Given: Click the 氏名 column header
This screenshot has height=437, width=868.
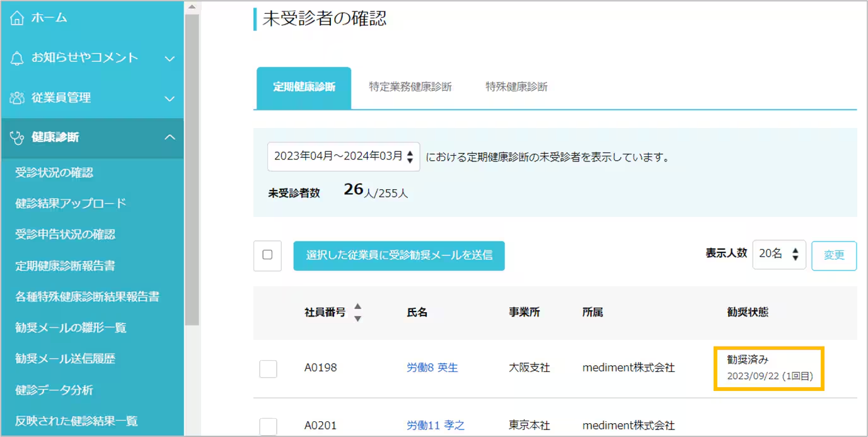Looking at the screenshot, I should point(417,313).
